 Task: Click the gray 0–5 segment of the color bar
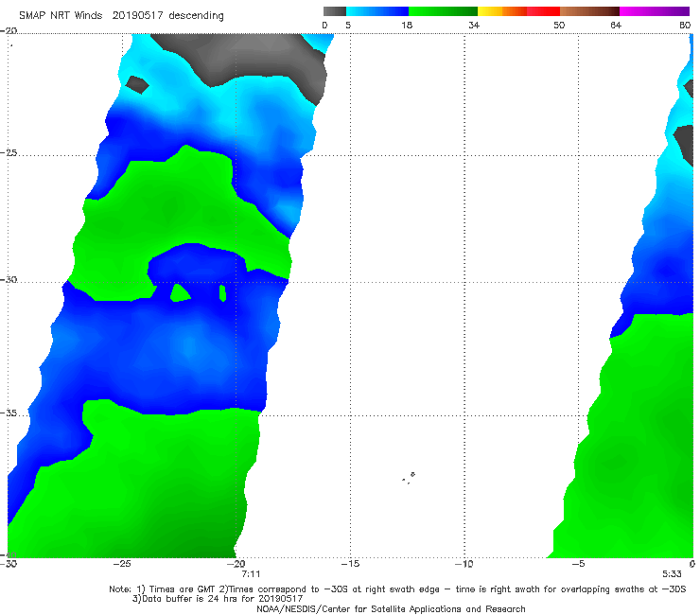pos(334,11)
